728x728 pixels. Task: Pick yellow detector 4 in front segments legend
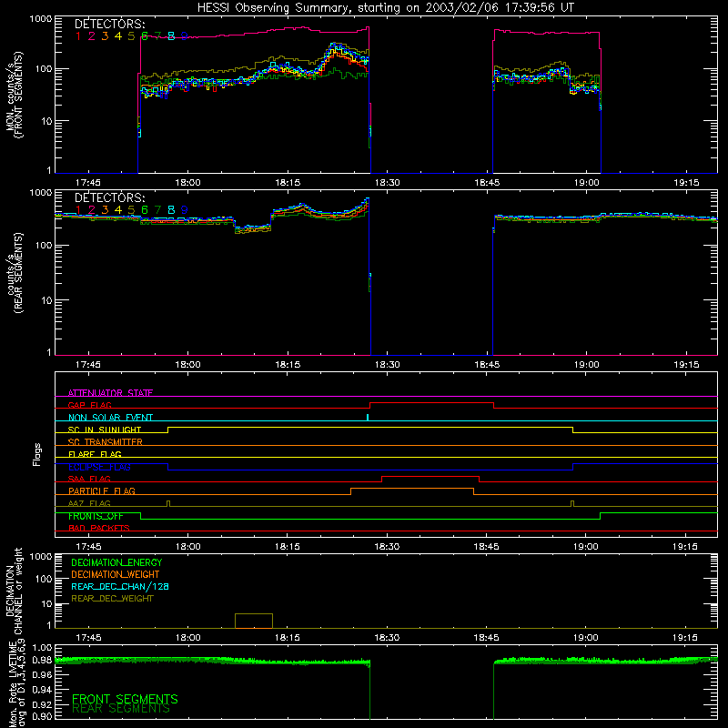pos(118,36)
